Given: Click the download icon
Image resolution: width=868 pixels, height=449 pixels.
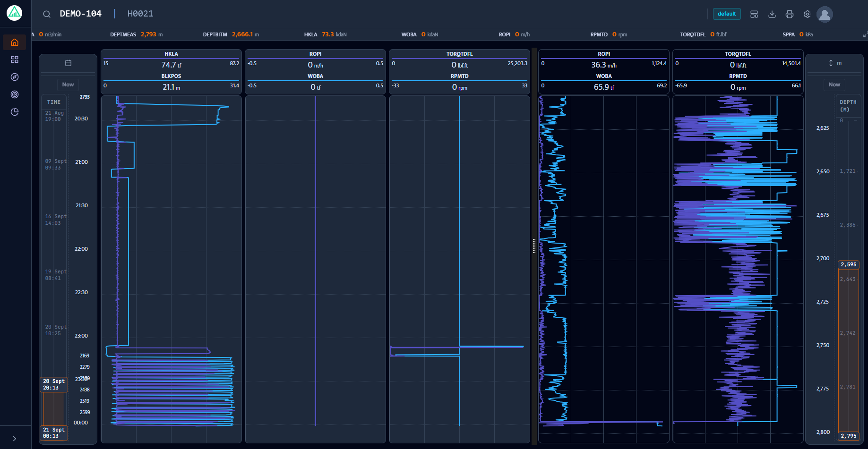Looking at the screenshot, I should pyautogui.click(x=772, y=14).
